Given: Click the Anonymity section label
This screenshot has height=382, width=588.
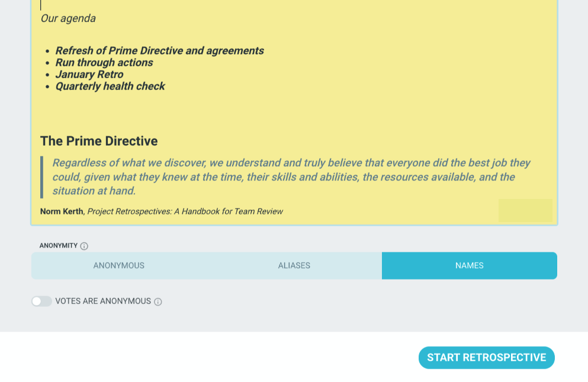Looking at the screenshot, I should [59, 246].
